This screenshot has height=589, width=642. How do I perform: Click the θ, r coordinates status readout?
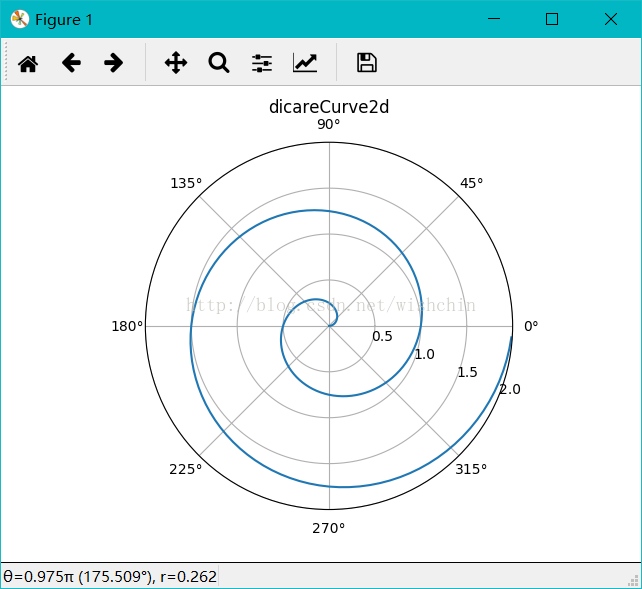coord(110,577)
